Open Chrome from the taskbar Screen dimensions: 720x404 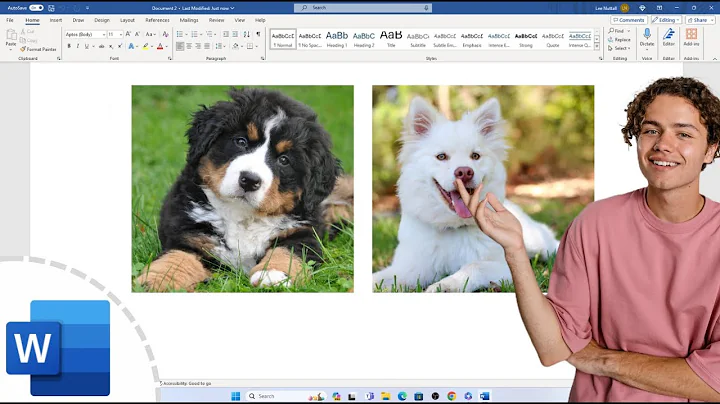pos(451,396)
